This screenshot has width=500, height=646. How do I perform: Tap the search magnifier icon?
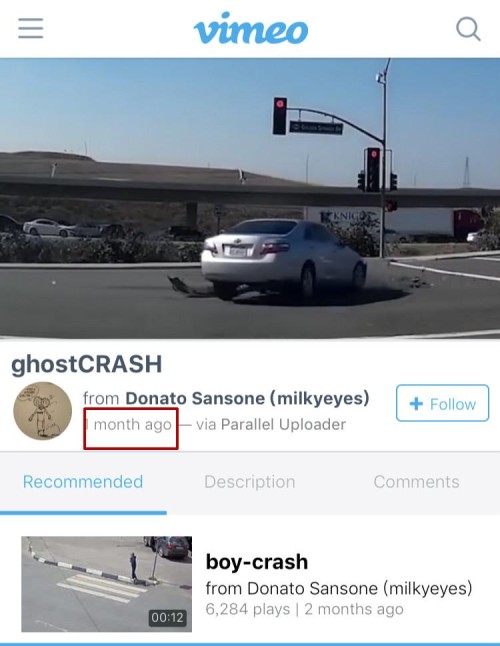pos(468,29)
